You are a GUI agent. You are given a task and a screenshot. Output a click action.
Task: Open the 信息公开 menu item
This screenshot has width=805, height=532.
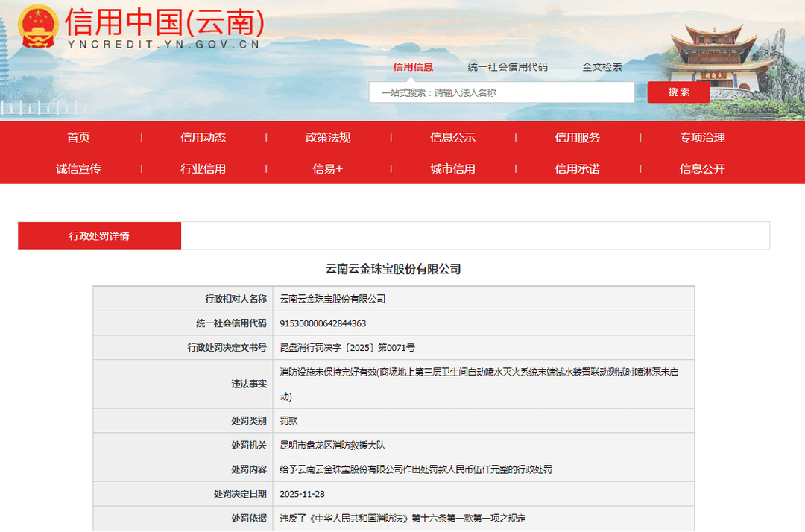(702, 169)
